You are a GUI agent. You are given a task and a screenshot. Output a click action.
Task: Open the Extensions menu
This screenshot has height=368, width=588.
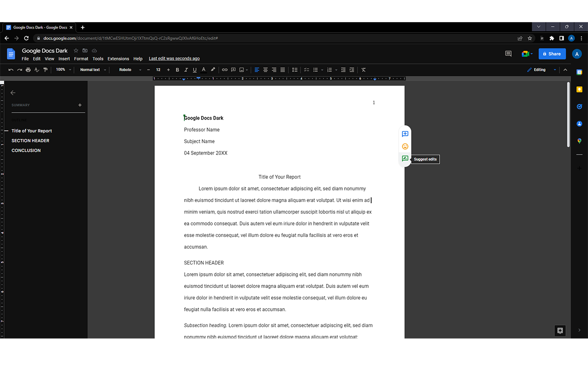[x=119, y=59]
